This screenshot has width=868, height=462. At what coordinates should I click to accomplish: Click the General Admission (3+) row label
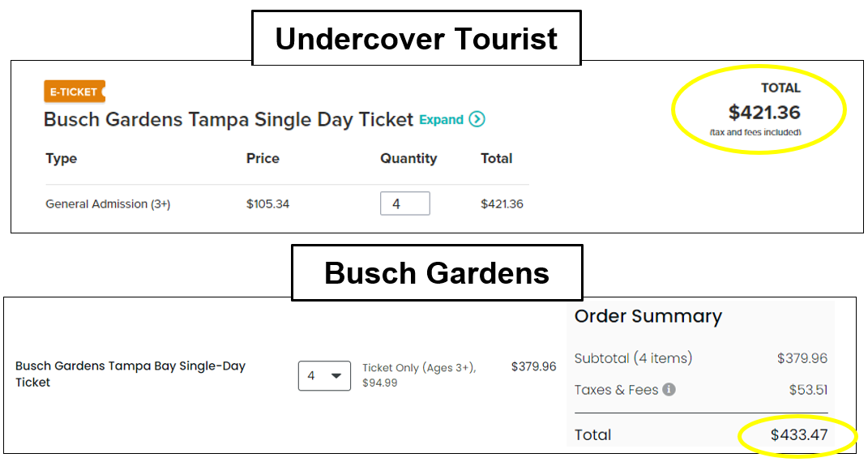(108, 204)
